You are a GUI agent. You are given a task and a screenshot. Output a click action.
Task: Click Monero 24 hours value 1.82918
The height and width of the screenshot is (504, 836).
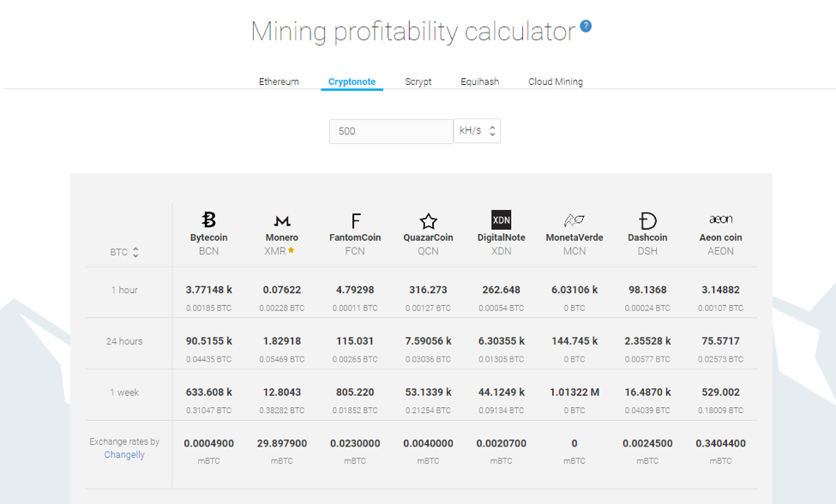(x=282, y=341)
